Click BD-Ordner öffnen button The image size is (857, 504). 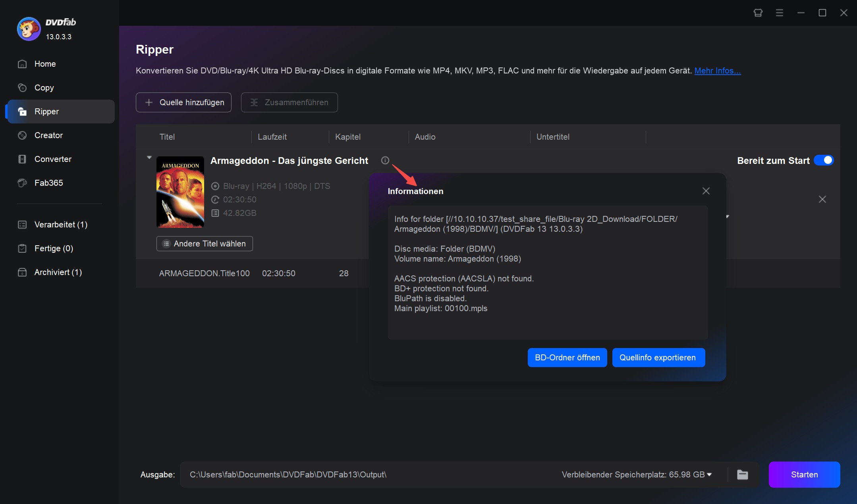click(567, 358)
